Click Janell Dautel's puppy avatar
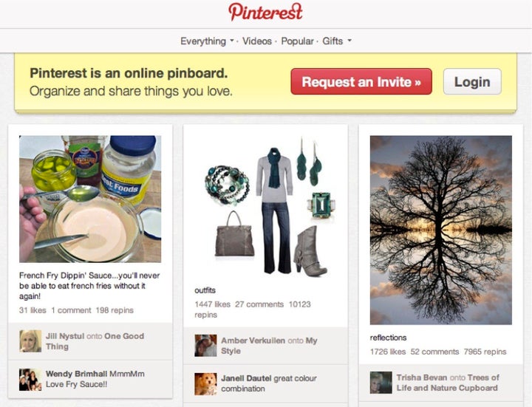This screenshot has height=407, width=532. pyautogui.click(x=205, y=383)
